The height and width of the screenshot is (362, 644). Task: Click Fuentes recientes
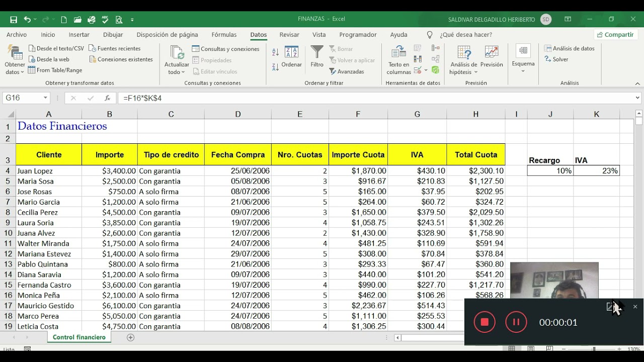click(115, 48)
